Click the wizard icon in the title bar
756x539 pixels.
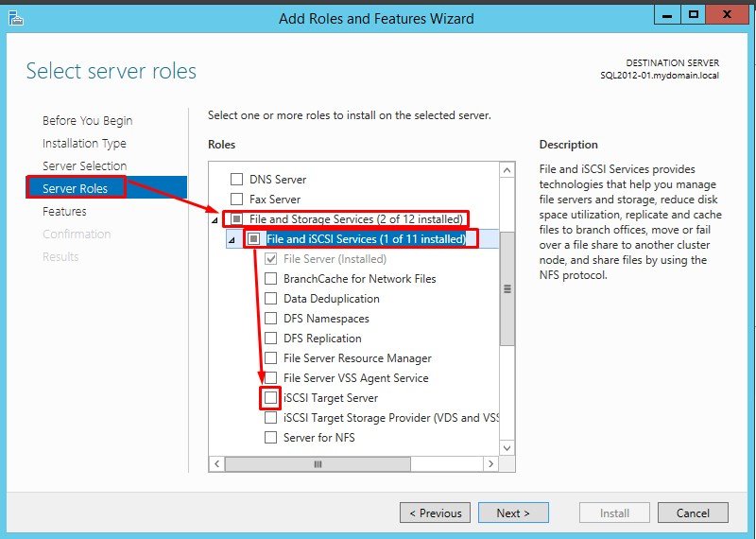point(14,17)
